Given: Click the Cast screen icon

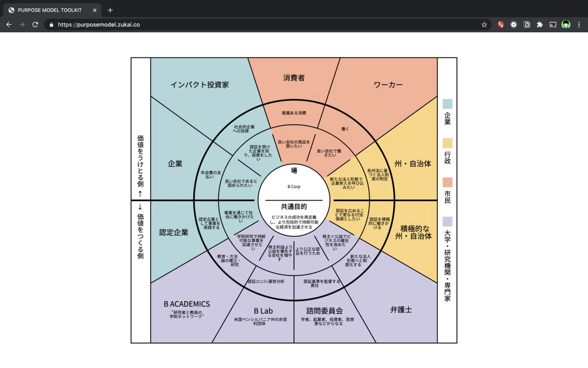Looking at the screenshot, I should tap(553, 25).
